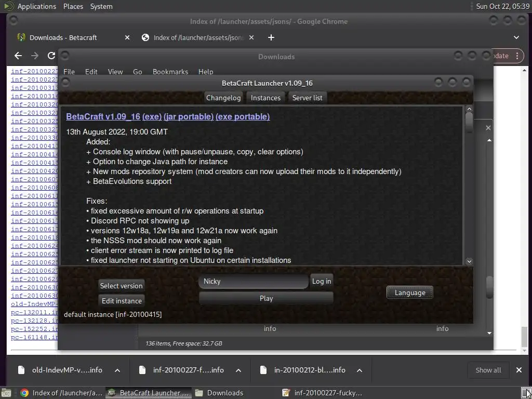The height and width of the screenshot is (399, 532).
Task: Click the inf-20100227-f download file icon
Action: pyautogui.click(x=142, y=370)
